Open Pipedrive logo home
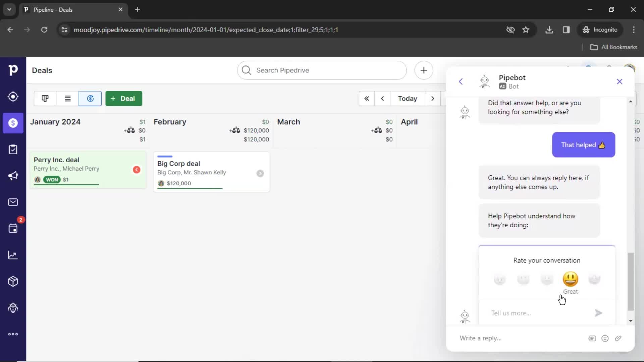The height and width of the screenshot is (362, 644). [13, 70]
